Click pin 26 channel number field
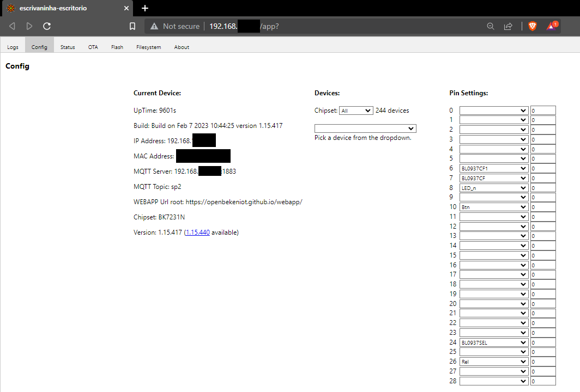Viewport: 580px width, 392px height. 543,362
